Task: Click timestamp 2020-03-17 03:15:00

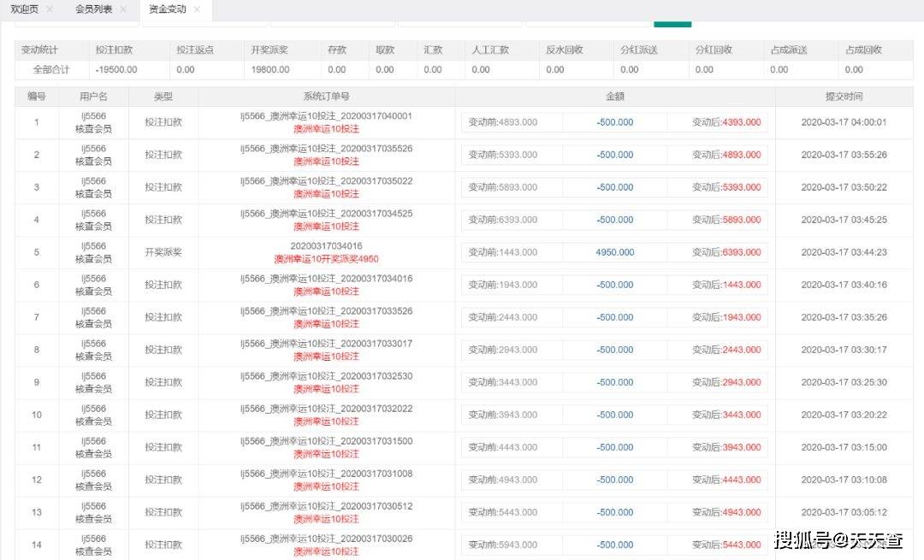Action: coord(844,447)
